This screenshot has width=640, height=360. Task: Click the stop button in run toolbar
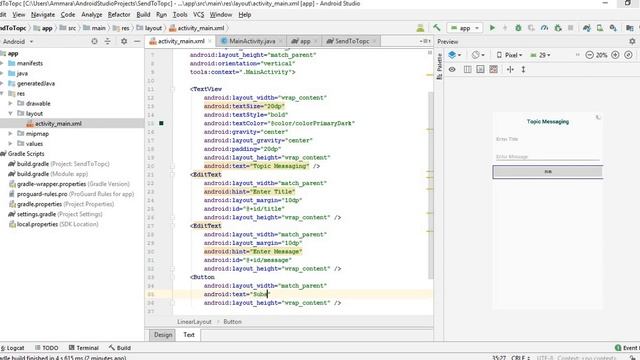pyautogui.click(x=571, y=28)
